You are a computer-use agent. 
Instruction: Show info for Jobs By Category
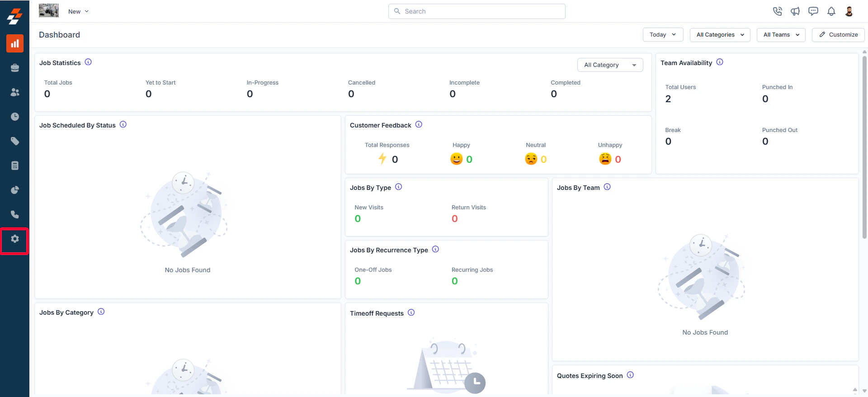[x=101, y=312]
